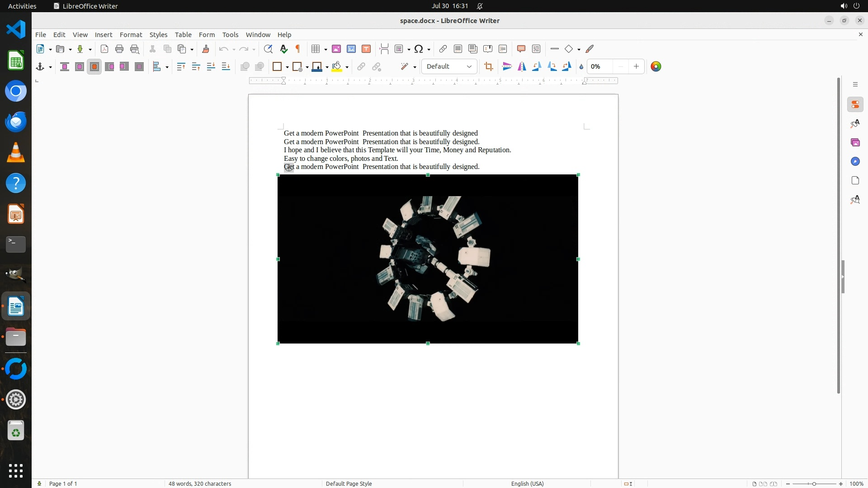The image size is (868, 488).
Task: Flip the image vertically
Action: click(507, 67)
